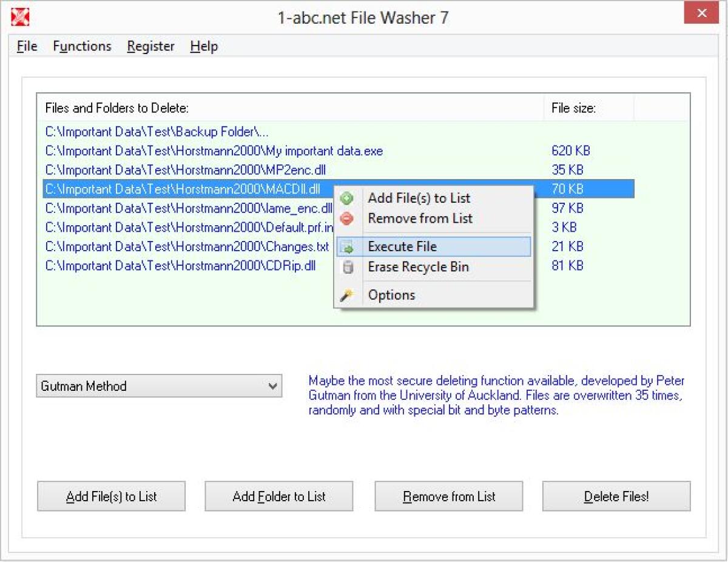Open the Help menu
728x562 pixels.
coord(203,46)
